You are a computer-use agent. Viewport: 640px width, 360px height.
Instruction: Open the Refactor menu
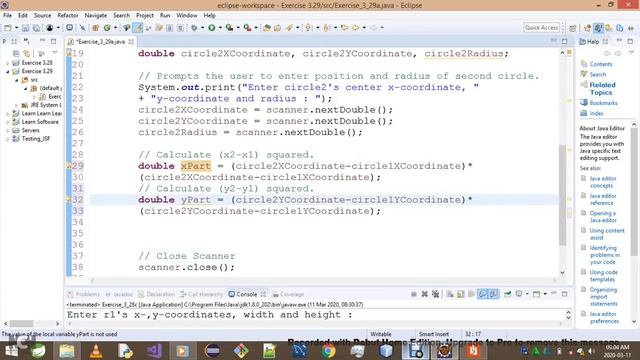(x=68, y=16)
